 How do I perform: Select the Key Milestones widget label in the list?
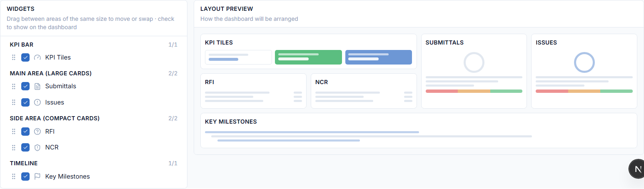pyautogui.click(x=67, y=177)
